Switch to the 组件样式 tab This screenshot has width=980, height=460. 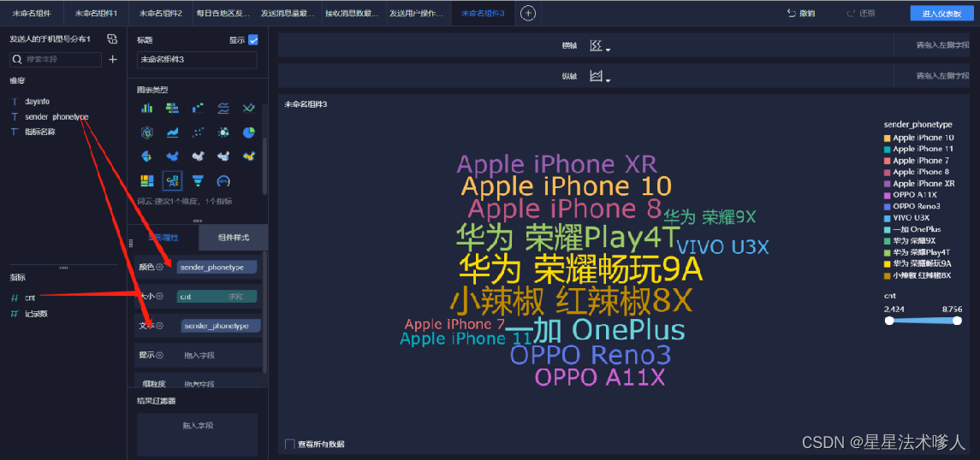(x=233, y=238)
